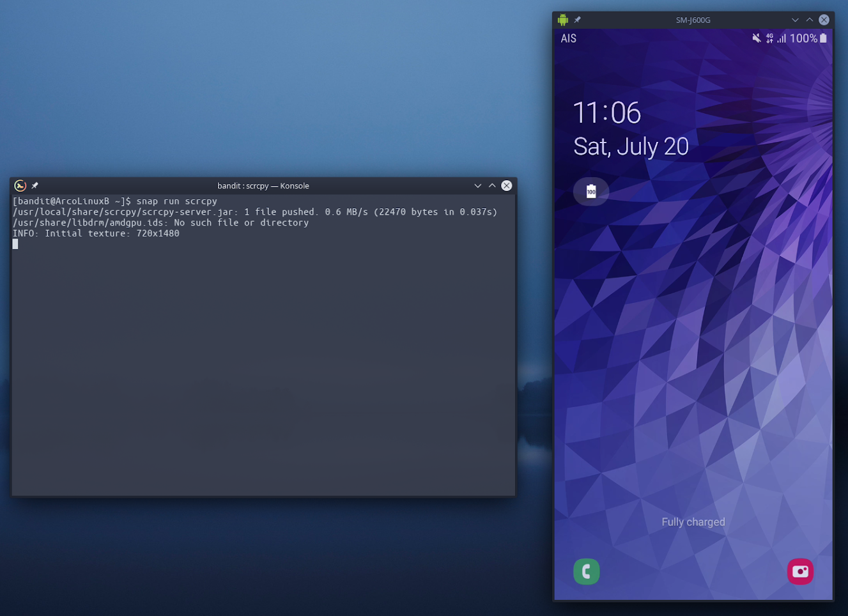Tap the 4G data icon in phone status bar
The width and height of the screenshot is (848, 616).
pyautogui.click(x=769, y=38)
